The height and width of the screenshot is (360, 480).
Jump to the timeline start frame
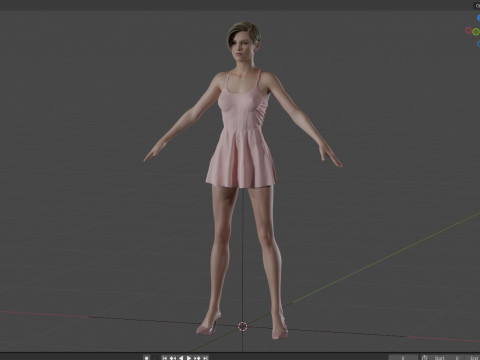click(x=165, y=358)
